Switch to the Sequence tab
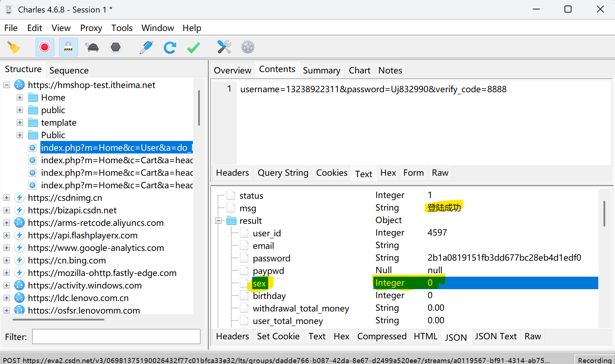This screenshot has width=615, height=364. pos(69,70)
